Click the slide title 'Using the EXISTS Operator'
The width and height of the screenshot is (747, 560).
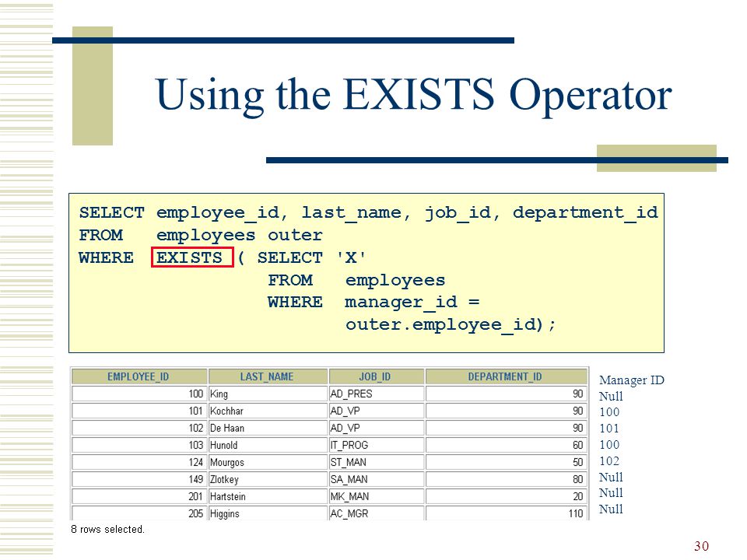413,96
